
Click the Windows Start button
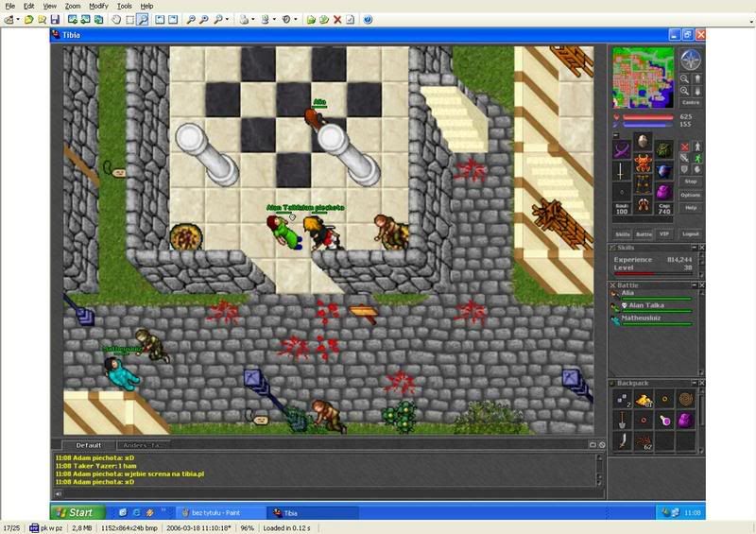tap(77, 512)
